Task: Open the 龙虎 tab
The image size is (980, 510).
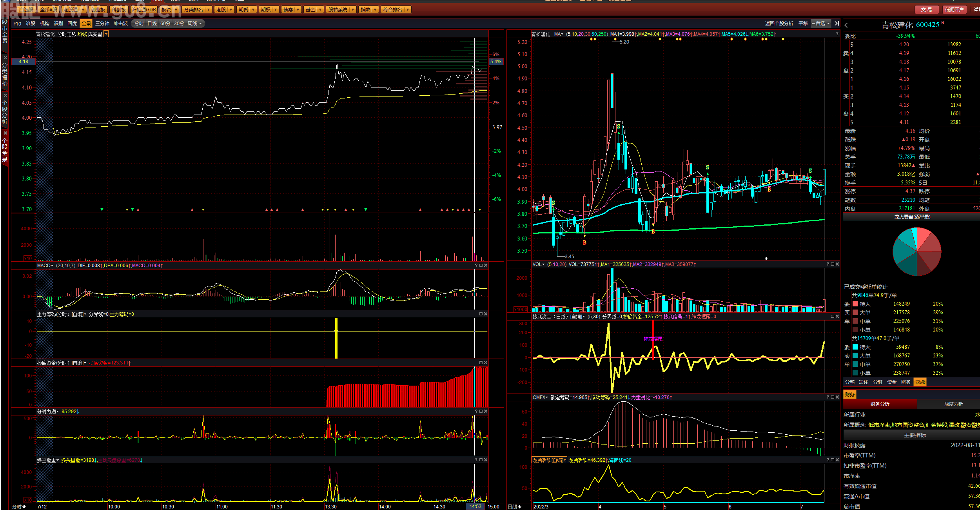Action: pyautogui.click(x=920, y=382)
